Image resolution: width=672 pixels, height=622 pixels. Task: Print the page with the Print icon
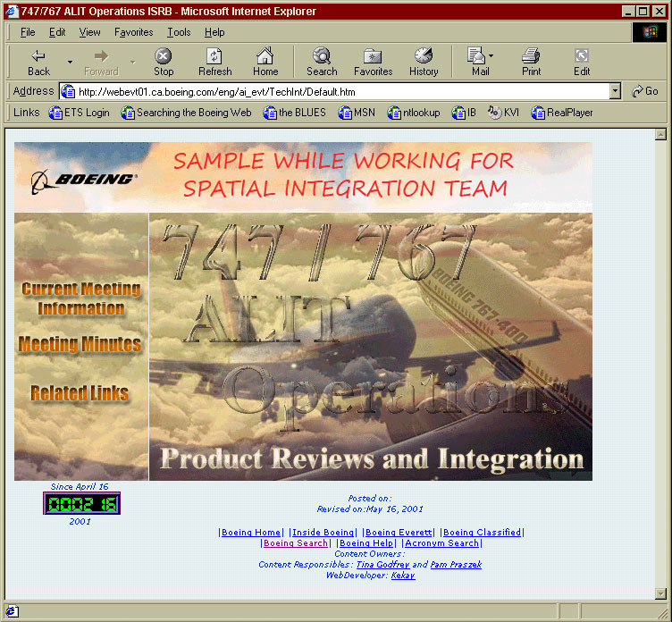click(531, 56)
